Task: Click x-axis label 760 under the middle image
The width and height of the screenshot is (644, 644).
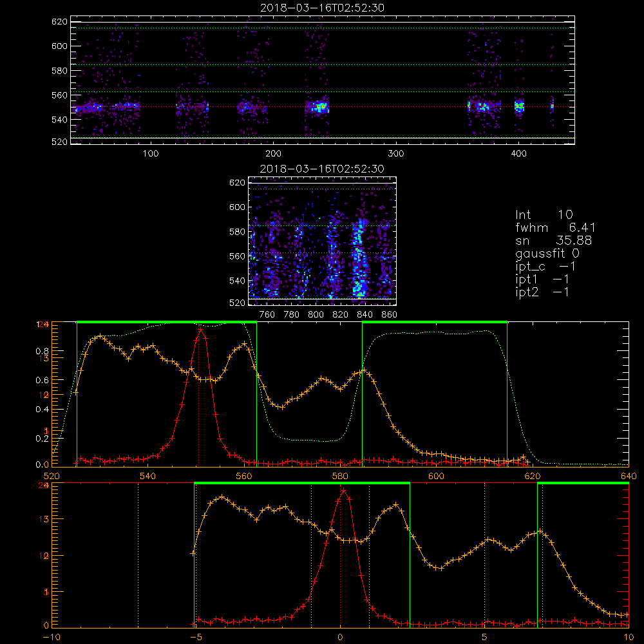Action: (x=267, y=315)
